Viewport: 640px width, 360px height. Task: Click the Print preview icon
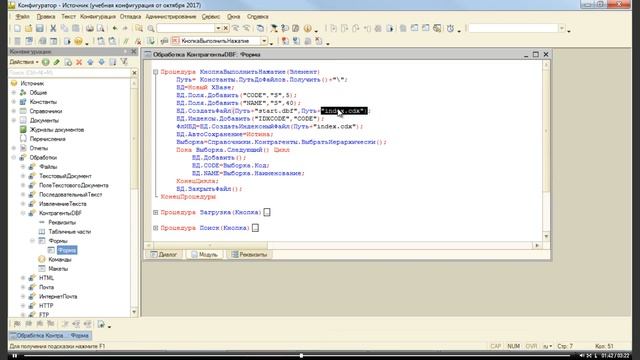[100, 28]
